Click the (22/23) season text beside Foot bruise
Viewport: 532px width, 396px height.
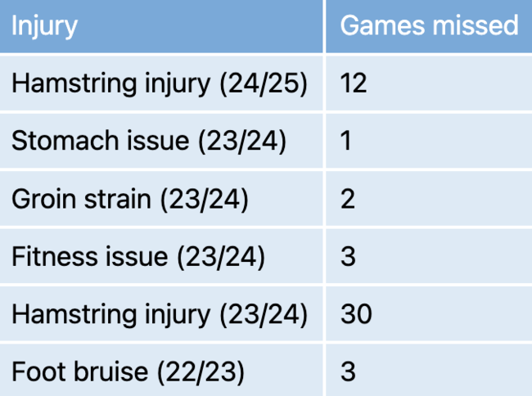[x=201, y=372]
